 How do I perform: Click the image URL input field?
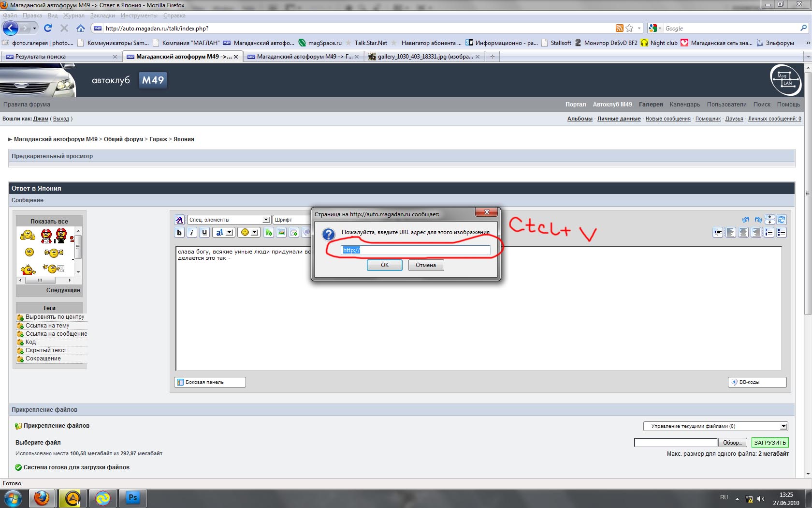(x=416, y=250)
